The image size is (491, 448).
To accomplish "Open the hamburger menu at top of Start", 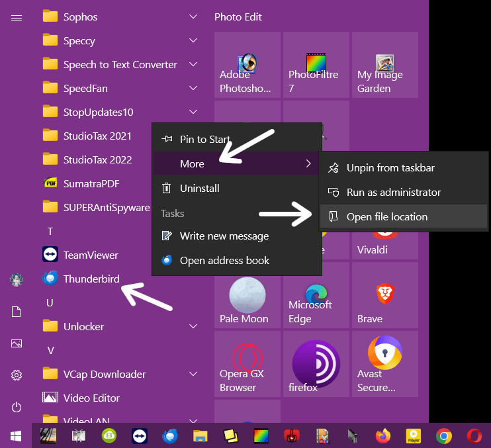I will (x=17, y=19).
